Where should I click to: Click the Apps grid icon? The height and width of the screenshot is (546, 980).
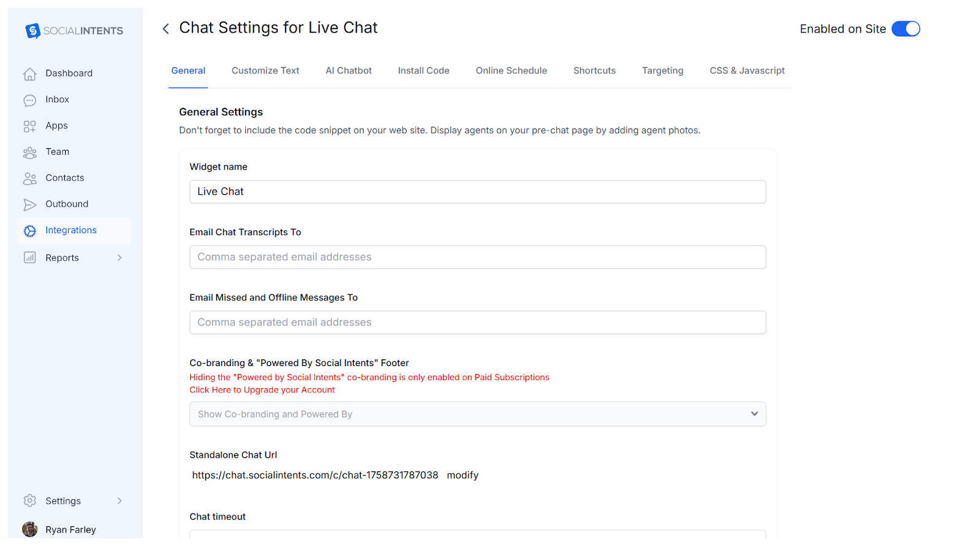[x=29, y=126]
